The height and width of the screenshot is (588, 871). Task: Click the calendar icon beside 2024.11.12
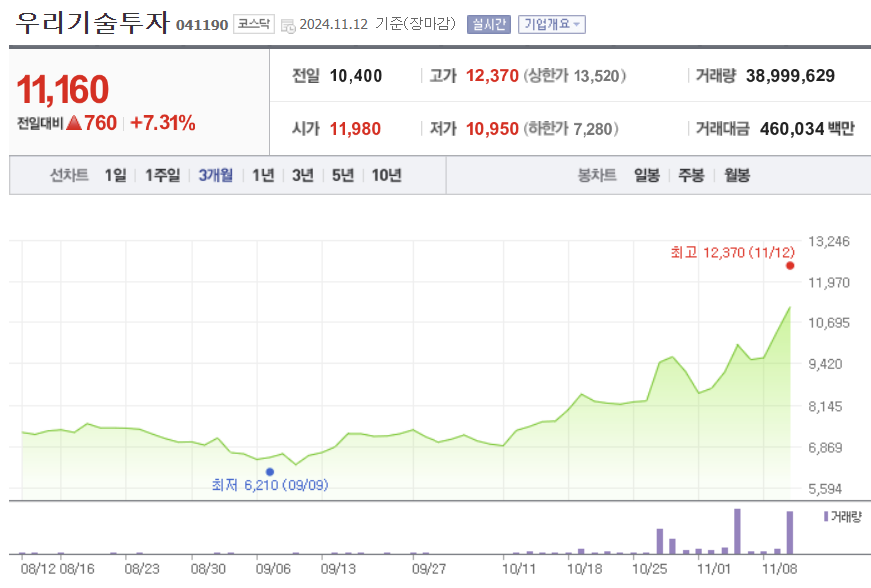(x=288, y=26)
